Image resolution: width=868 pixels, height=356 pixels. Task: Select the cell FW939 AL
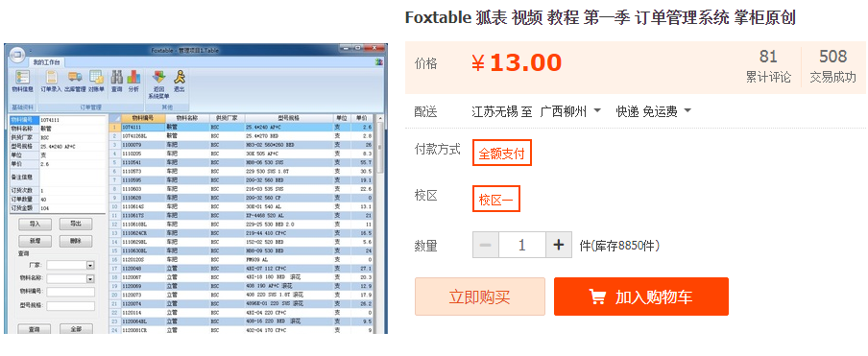[x=288, y=259]
